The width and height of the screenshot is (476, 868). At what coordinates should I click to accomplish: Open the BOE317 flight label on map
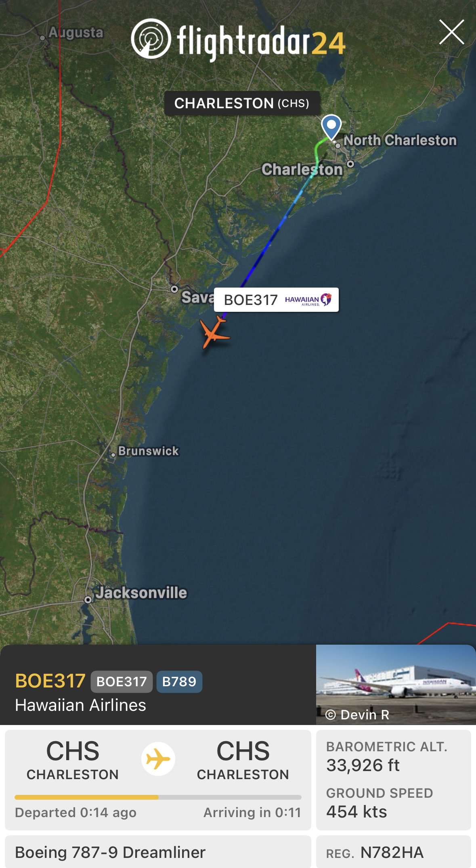coord(276,300)
